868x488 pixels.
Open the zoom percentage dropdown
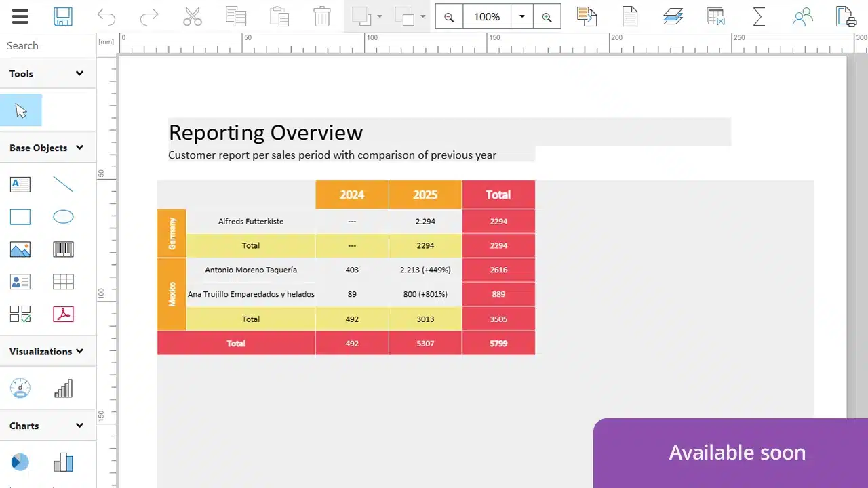point(521,17)
